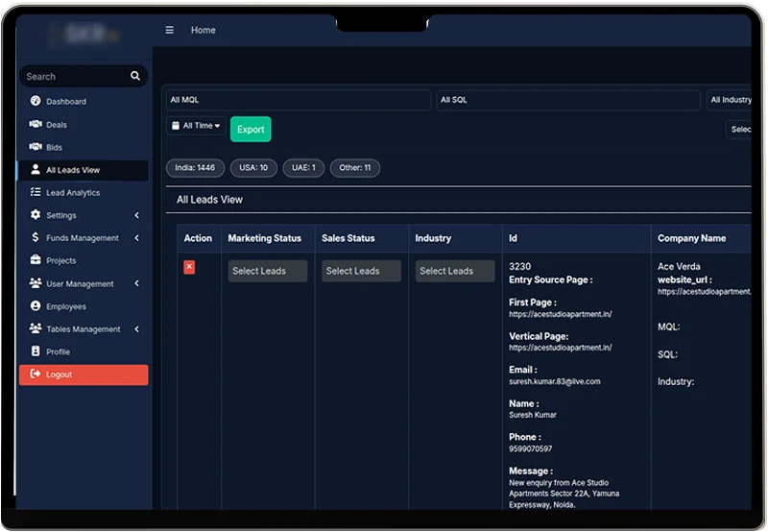
Task: Filter by India: 1446 pill
Action: point(195,168)
